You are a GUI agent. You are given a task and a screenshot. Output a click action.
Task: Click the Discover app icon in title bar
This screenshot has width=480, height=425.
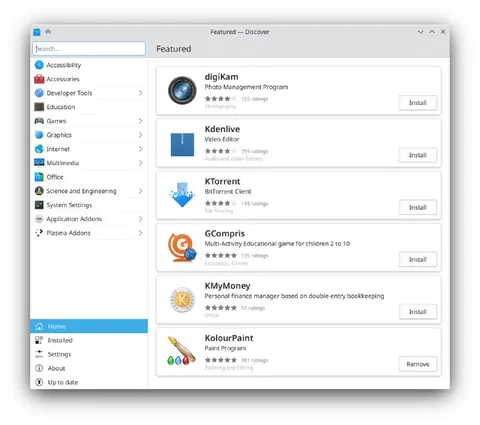[x=37, y=32]
